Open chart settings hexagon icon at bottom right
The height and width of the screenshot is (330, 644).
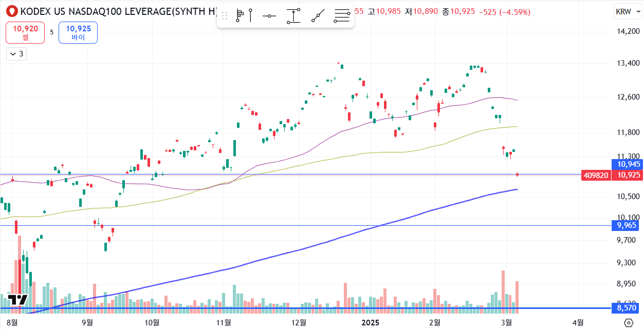(x=628, y=323)
